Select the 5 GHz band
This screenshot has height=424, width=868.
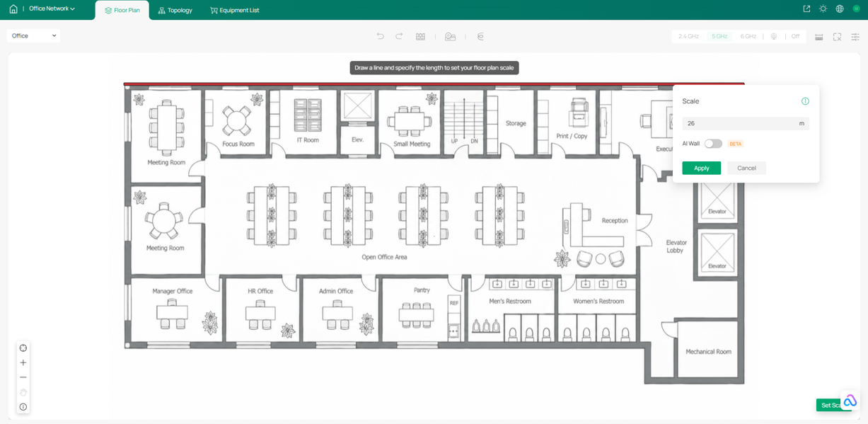click(x=719, y=36)
